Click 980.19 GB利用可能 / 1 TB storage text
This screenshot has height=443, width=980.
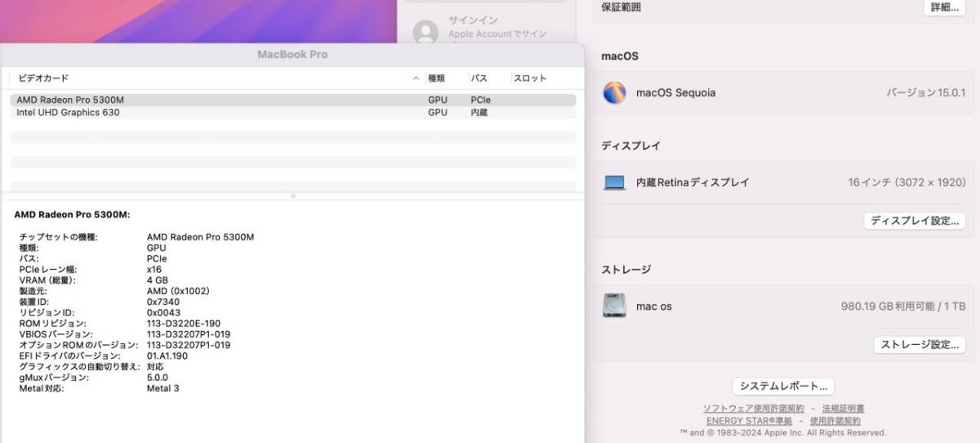(x=903, y=307)
